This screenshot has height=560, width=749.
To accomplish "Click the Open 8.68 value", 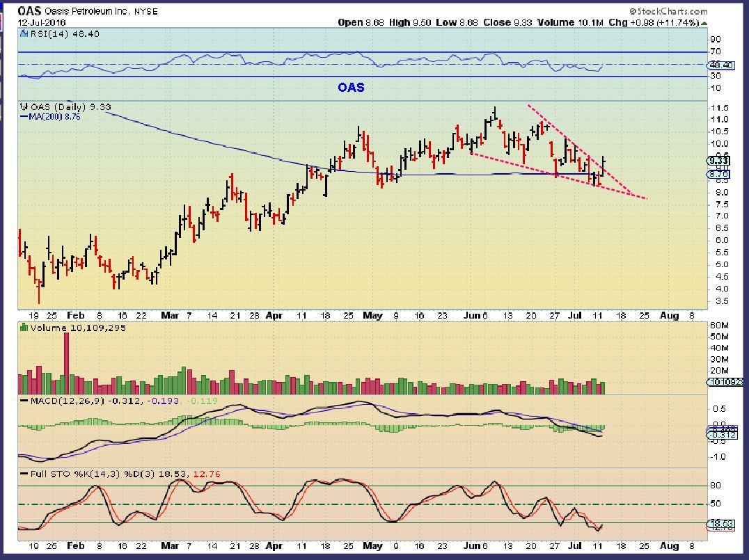I will (x=361, y=22).
